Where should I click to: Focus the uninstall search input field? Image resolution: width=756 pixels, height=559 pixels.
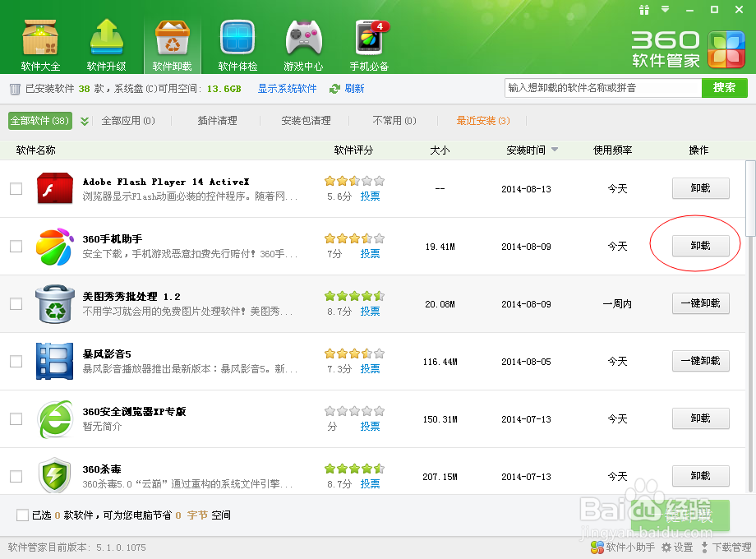603,88
